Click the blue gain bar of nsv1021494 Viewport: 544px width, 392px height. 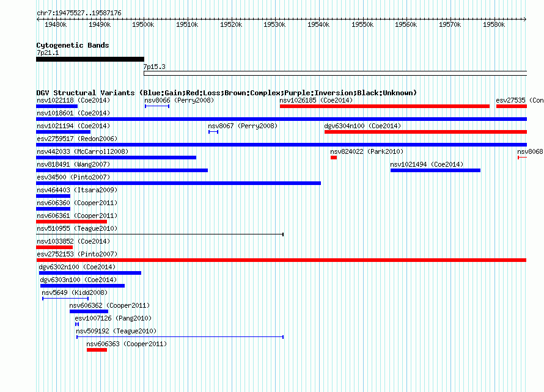pos(435,170)
